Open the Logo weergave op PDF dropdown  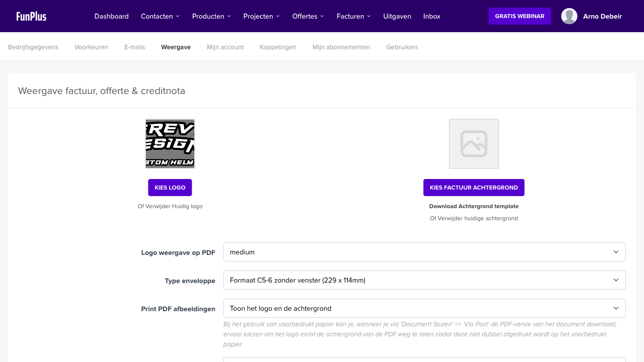(x=424, y=251)
